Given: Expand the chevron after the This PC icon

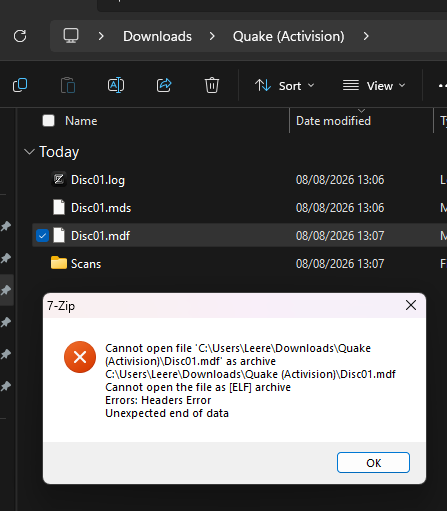Looking at the screenshot, I should [x=101, y=36].
